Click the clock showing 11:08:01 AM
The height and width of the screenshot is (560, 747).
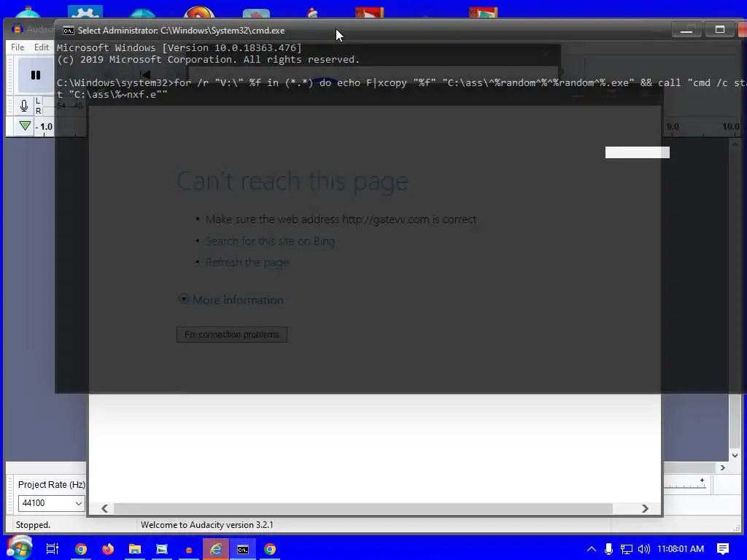pos(681,549)
